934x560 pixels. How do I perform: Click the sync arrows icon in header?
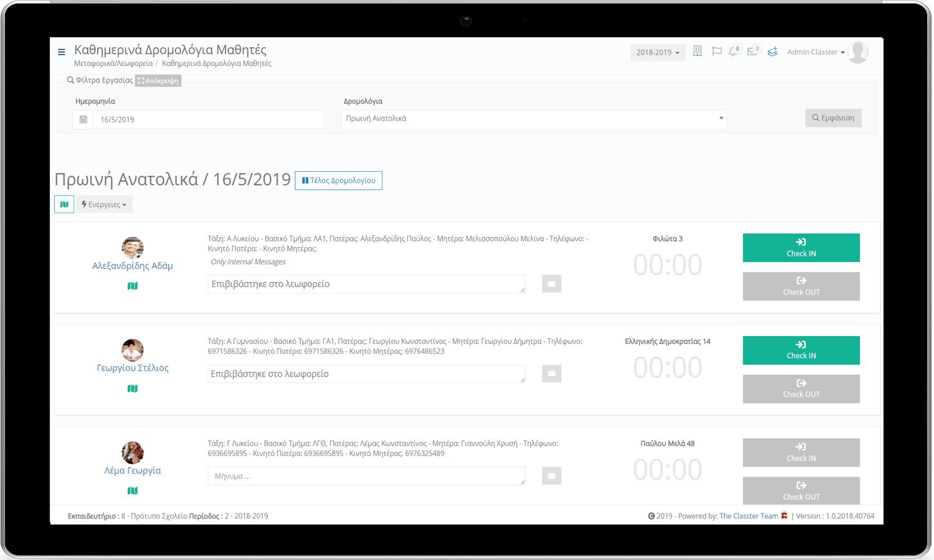click(772, 52)
